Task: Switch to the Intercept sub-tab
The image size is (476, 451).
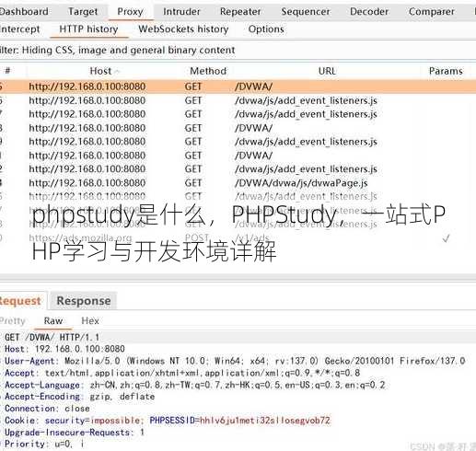Action: 20,29
